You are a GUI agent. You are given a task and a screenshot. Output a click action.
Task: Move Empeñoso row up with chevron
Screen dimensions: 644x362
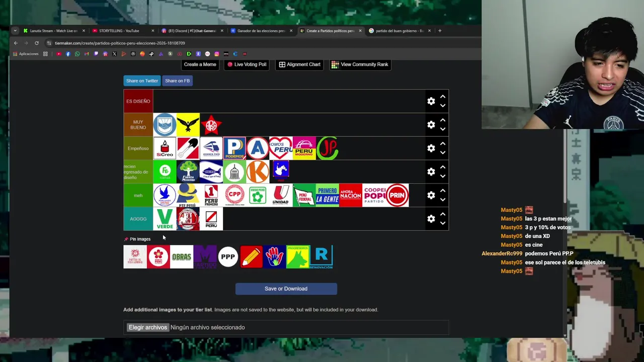click(x=443, y=144)
